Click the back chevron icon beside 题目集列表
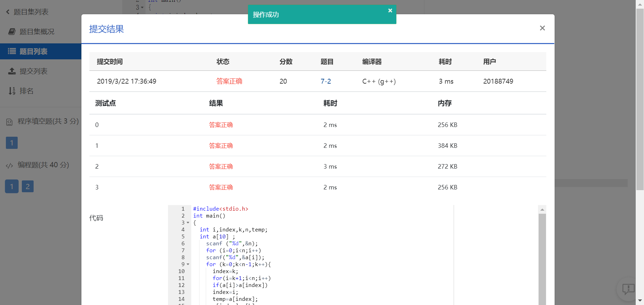 (8, 12)
